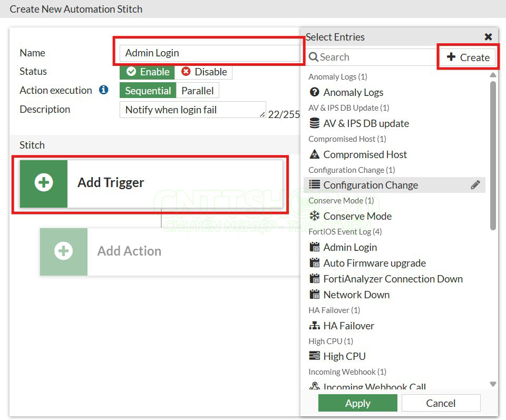Switch action execution to Parallel

(198, 91)
